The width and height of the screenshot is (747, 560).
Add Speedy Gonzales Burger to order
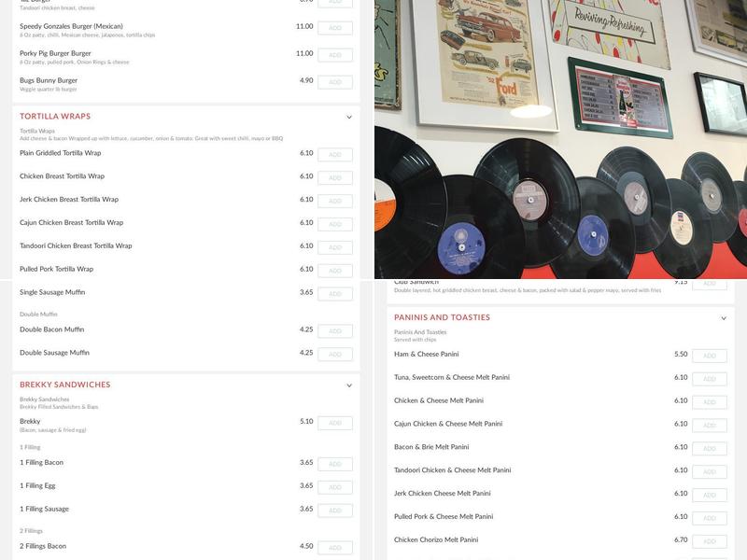tap(335, 28)
